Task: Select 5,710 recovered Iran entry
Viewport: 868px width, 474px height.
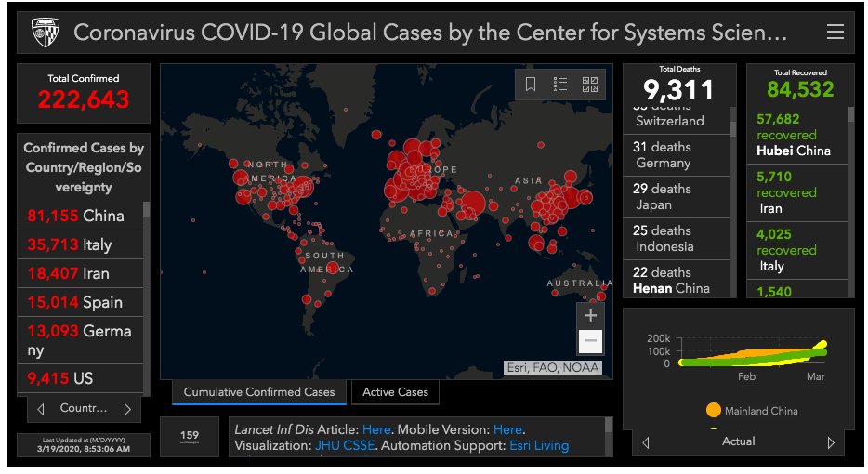Action: 797,192
